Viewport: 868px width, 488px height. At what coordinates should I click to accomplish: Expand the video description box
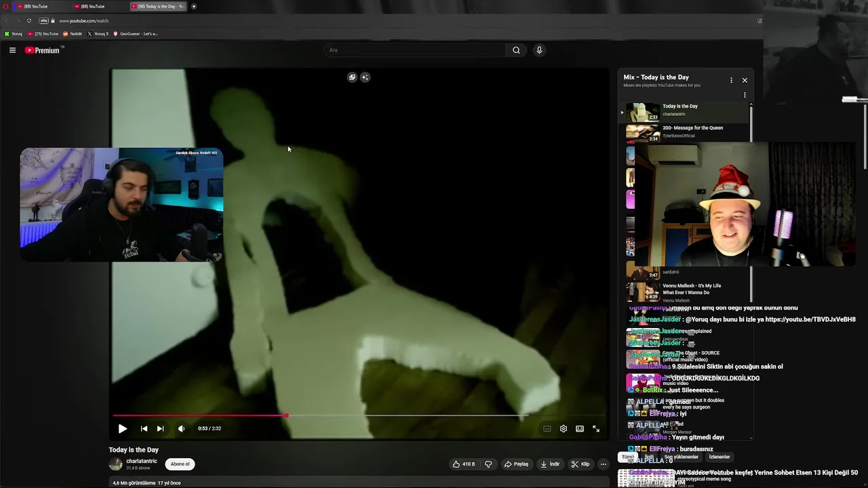click(x=359, y=483)
